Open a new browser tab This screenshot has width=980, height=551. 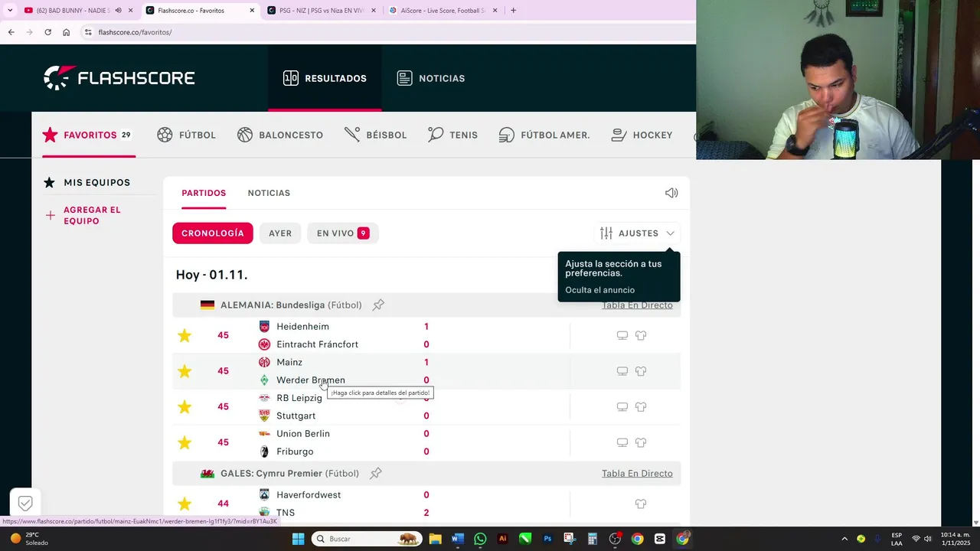(x=513, y=10)
